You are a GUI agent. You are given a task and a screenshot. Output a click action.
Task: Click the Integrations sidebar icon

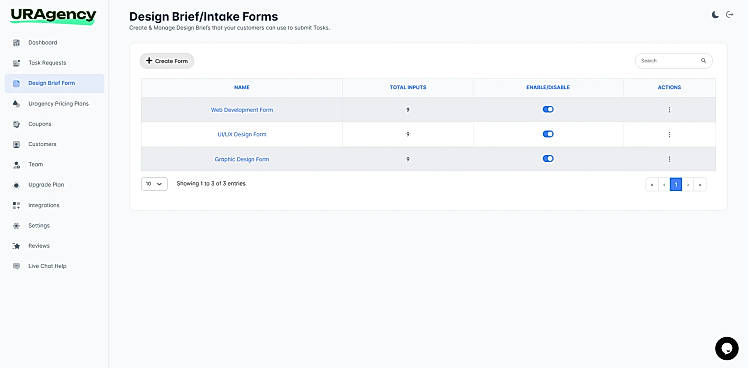coord(17,205)
